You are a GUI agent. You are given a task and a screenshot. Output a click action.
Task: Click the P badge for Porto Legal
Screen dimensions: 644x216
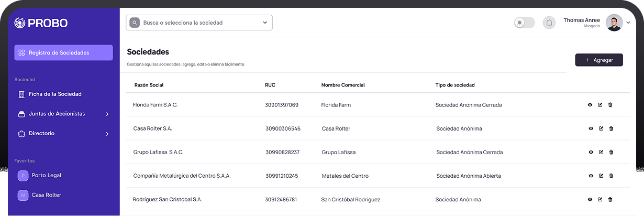23,176
